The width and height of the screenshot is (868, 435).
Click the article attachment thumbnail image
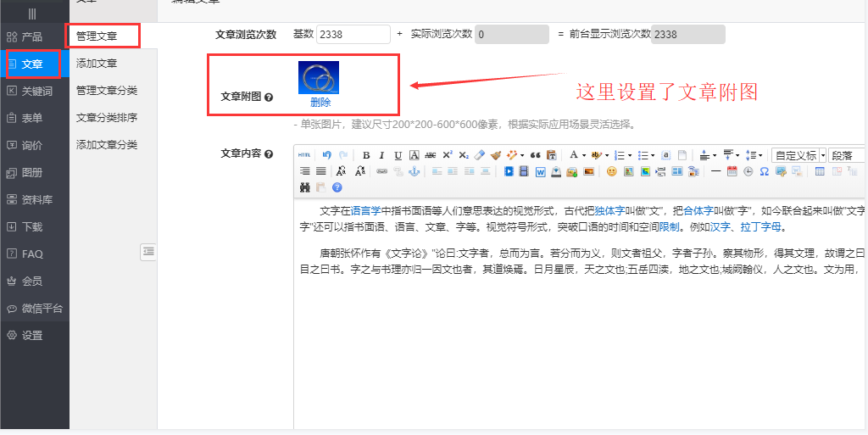(x=319, y=77)
